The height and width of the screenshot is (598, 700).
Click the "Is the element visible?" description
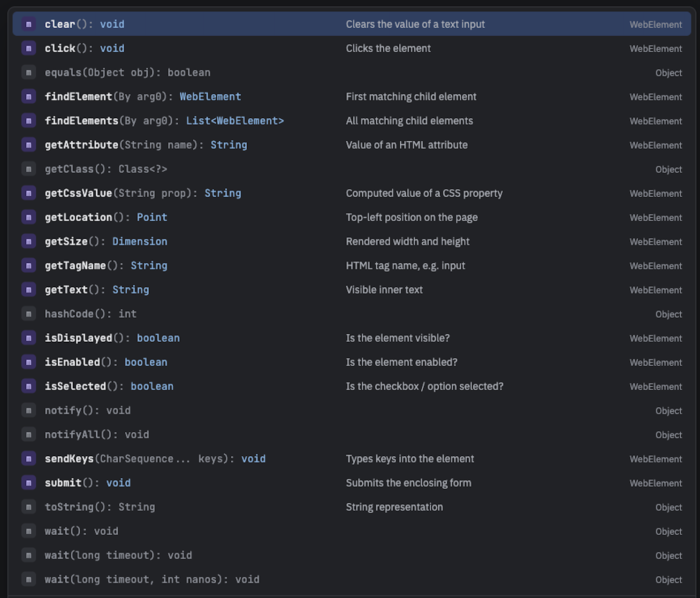(397, 338)
